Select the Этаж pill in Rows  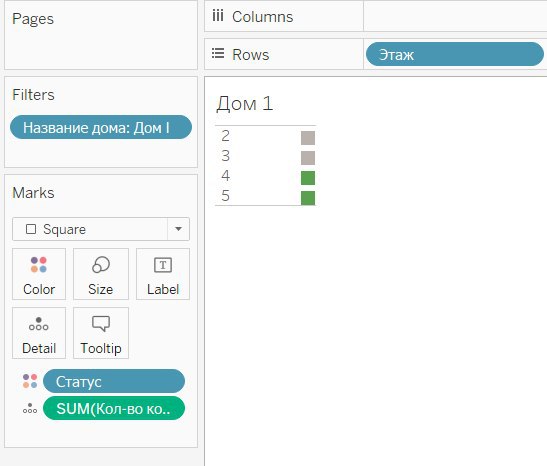click(455, 54)
